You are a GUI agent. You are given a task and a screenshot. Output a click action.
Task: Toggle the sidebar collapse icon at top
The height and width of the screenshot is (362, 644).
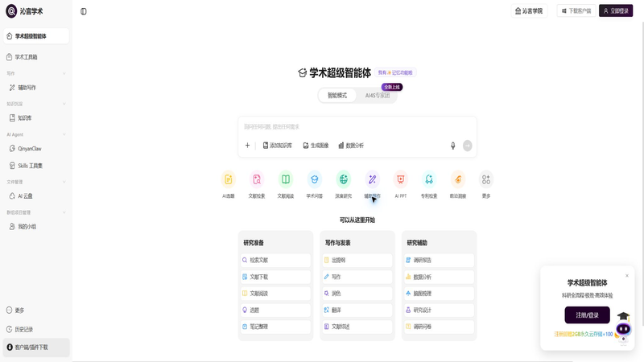[84, 11]
